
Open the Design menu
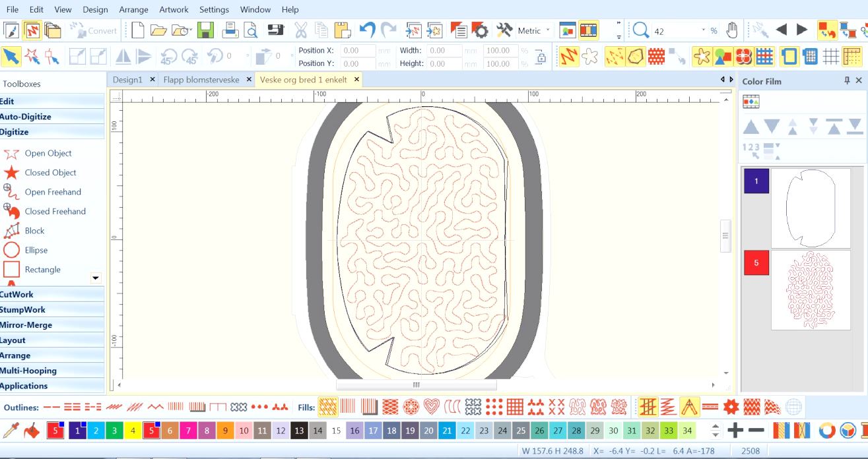coord(95,9)
